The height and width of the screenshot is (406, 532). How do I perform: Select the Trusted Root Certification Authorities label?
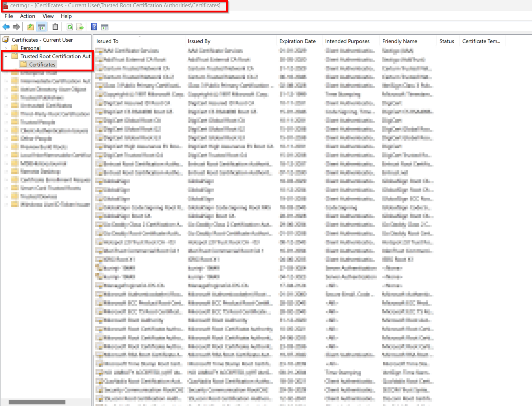tap(55, 56)
